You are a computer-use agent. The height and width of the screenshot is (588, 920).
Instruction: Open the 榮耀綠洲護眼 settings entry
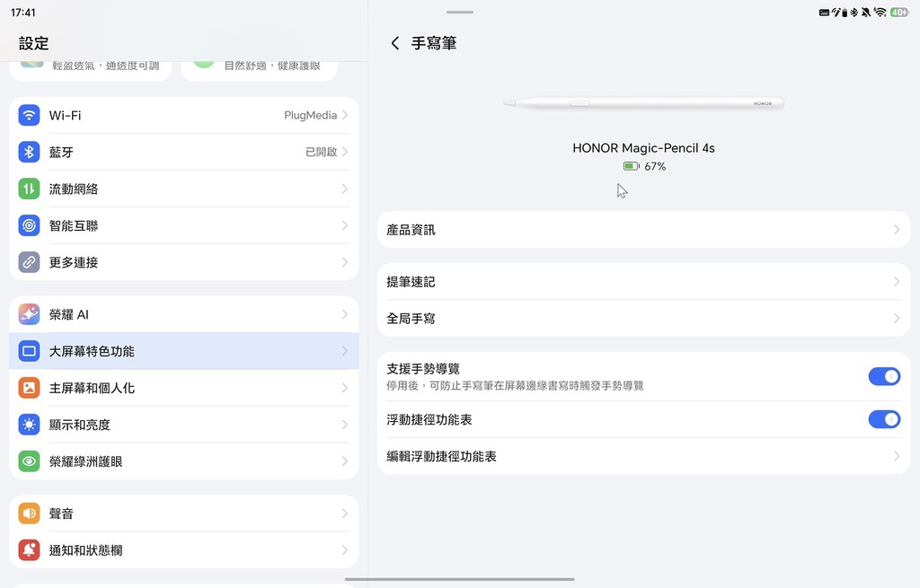coord(183,461)
